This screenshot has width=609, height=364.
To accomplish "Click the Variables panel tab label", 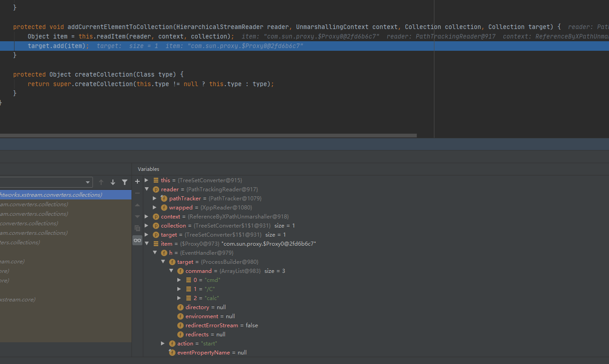I will (x=149, y=169).
